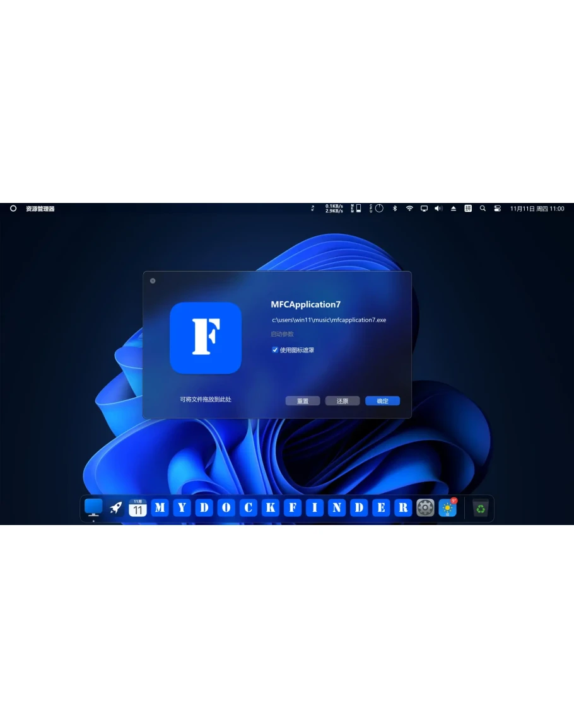
Task: Open the Wi-Fi status icon
Action: click(x=409, y=209)
